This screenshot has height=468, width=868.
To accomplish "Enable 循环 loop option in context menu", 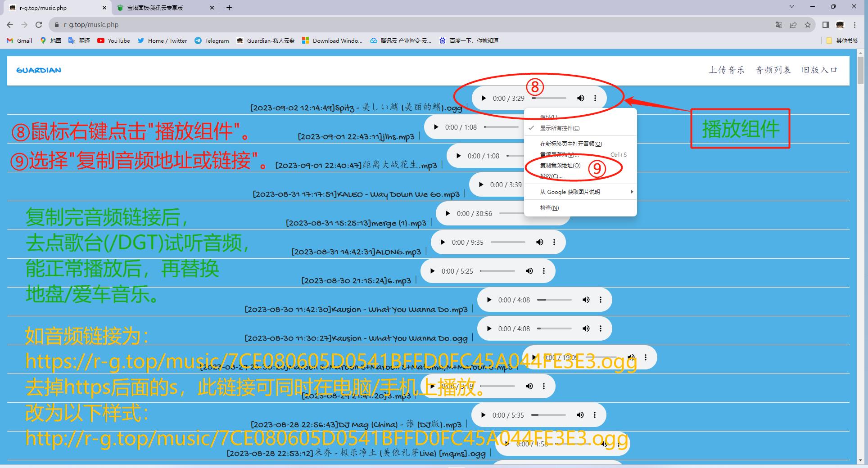I will (548, 117).
